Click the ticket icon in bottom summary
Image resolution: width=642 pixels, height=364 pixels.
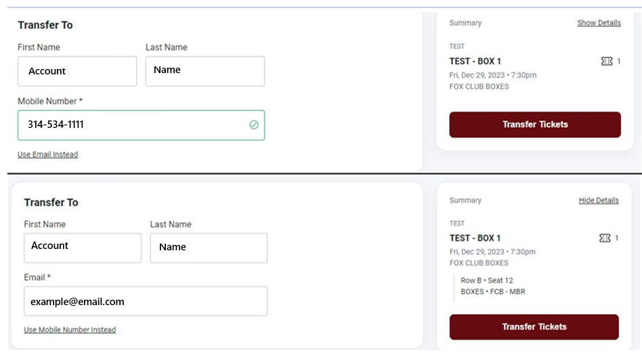click(605, 238)
